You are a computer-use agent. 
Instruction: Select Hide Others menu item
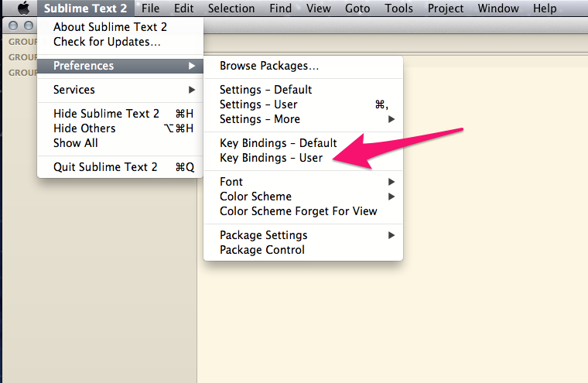pyautogui.click(x=84, y=128)
